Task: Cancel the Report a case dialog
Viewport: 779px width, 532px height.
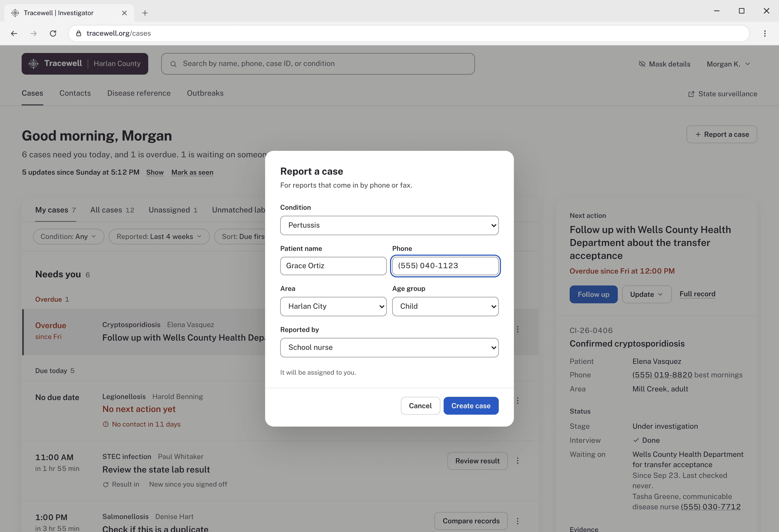Action: tap(420, 406)
